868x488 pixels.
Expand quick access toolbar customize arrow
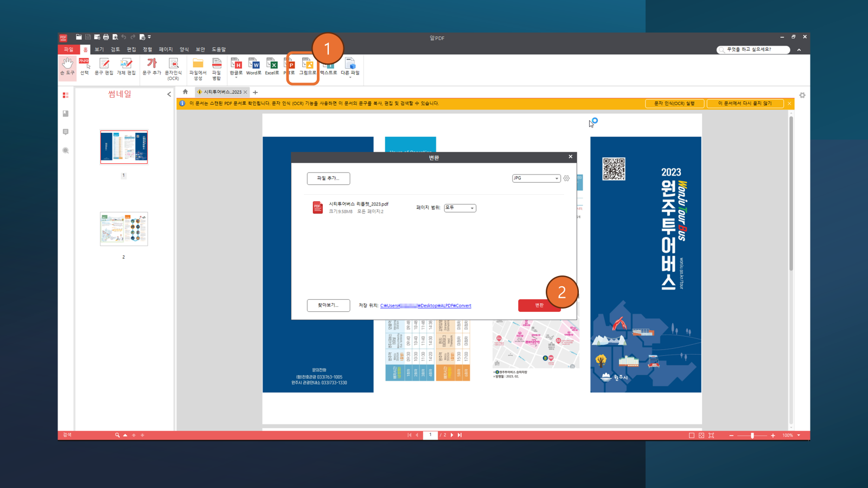pos(150,37)
